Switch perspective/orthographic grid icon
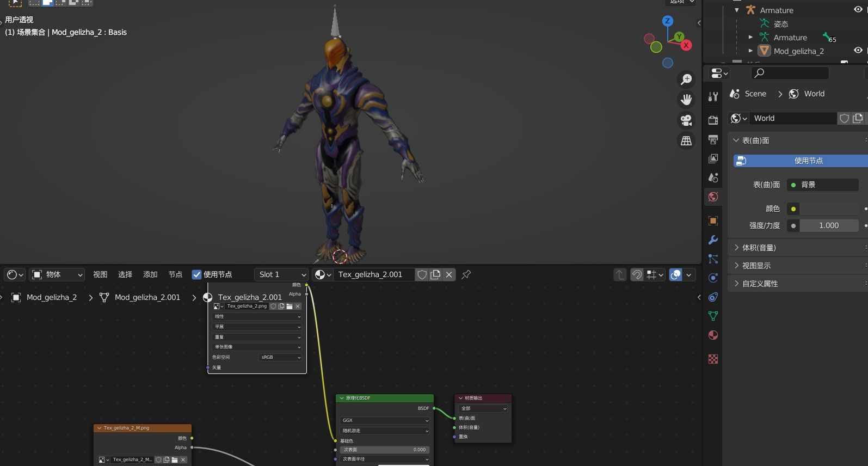This screenshot has width=868, height=466. [686, 141]
